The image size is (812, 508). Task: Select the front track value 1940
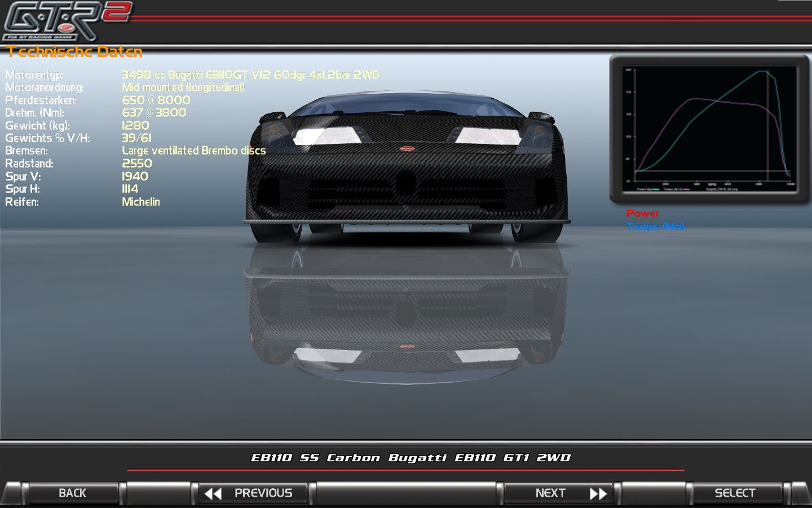pos(135,176)
